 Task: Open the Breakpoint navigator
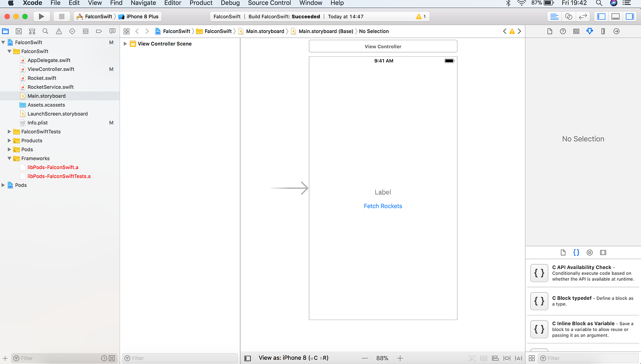pos(99,32)
